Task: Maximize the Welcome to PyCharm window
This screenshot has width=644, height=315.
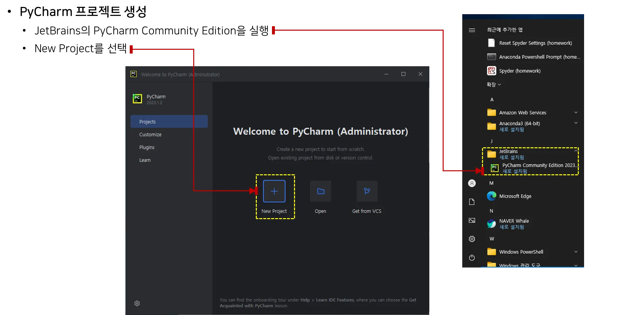Action: pyautogui.click(x=403, y=74)
